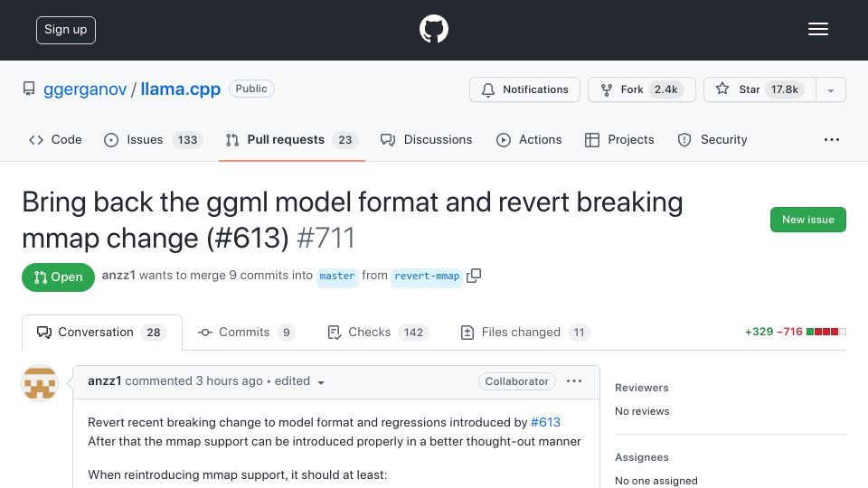The width and height of the screenshot is (868, 488).
Task: Open the Projects tab
Action: pyautogui.click(x=619, y=140)
